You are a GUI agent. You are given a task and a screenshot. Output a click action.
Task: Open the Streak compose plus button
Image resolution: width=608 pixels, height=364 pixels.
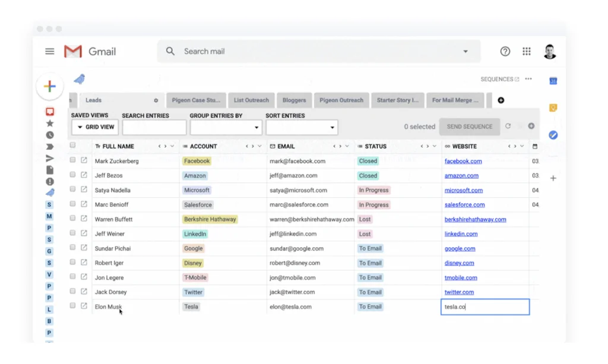pos(50,86)
